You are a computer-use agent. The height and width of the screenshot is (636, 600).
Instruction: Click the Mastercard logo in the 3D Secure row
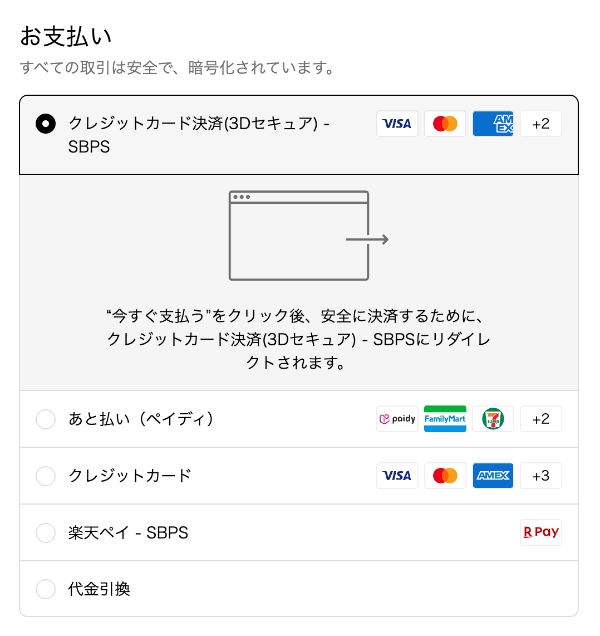click(x=445, y=124)
